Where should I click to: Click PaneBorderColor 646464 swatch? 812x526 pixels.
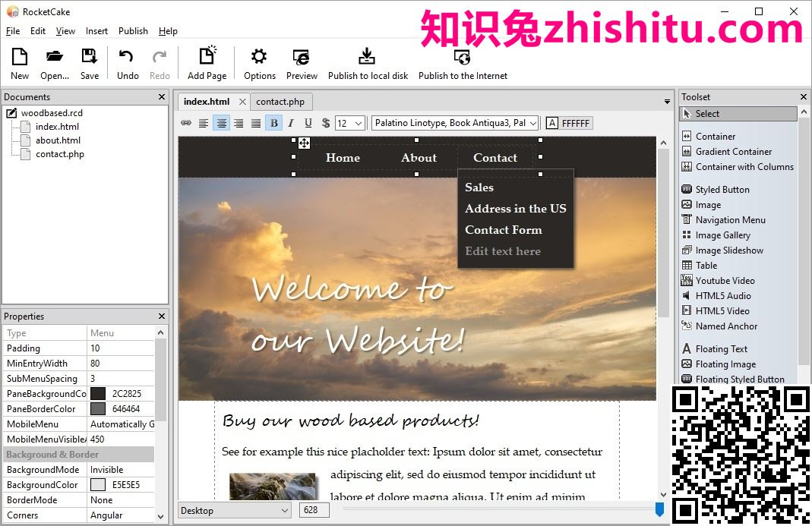98,409
